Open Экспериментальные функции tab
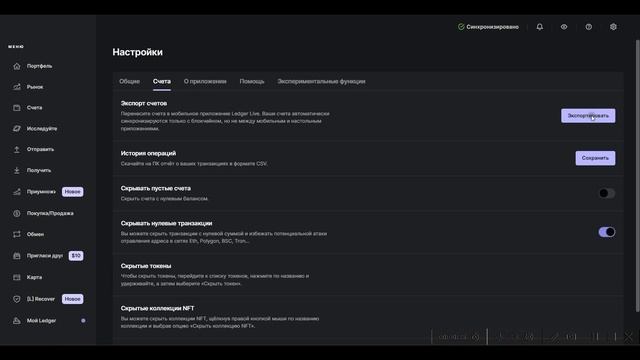640x360 pixels. [321, 82]
